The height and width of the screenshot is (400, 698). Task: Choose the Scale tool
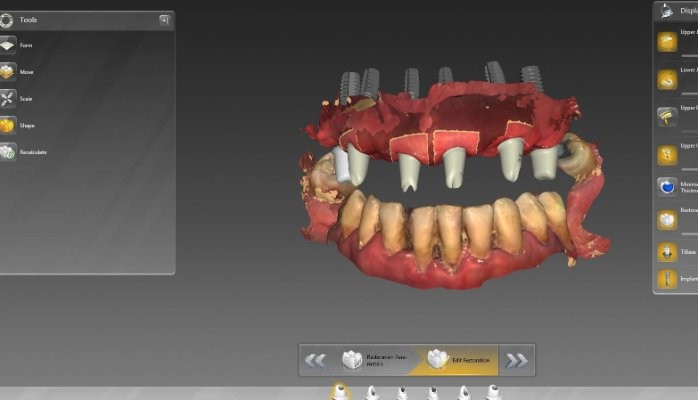[9, 98]
